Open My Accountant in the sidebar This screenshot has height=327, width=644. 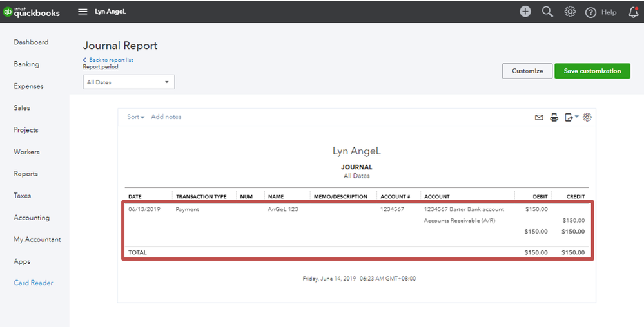click(x=37, y=239)
